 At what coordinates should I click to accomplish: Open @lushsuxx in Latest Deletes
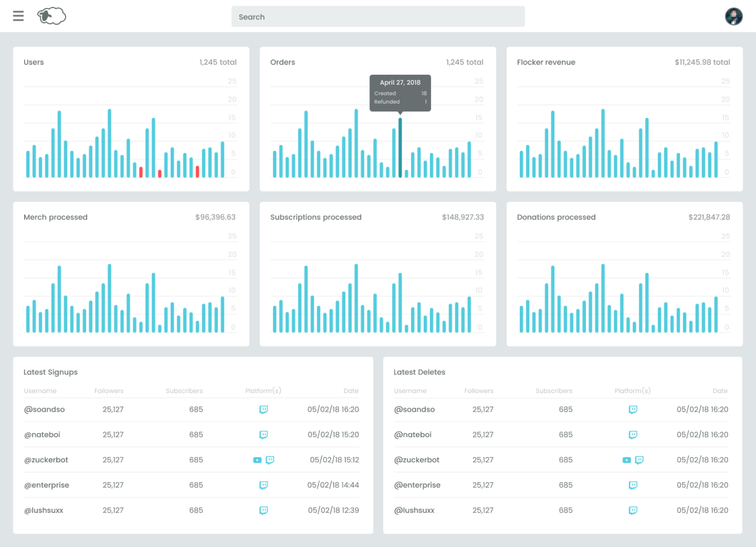coord(414,510)
